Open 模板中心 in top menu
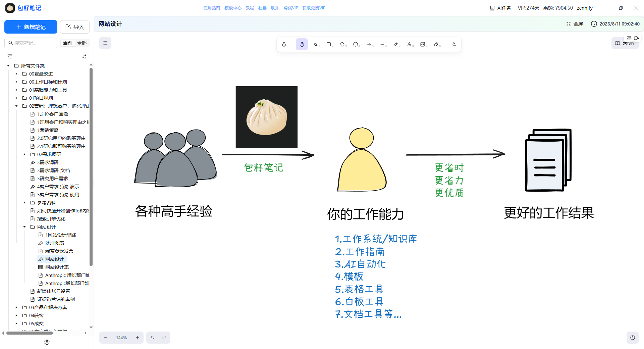The width and height of the screenshot is (644, 349). pyautogui.click(x=233, y=8)
